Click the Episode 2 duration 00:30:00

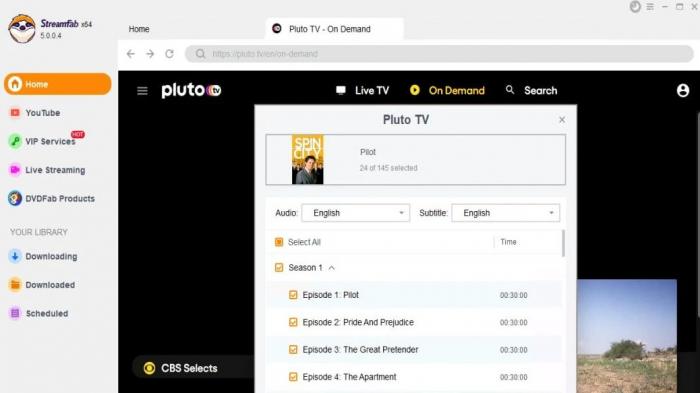tap(513, 322)
